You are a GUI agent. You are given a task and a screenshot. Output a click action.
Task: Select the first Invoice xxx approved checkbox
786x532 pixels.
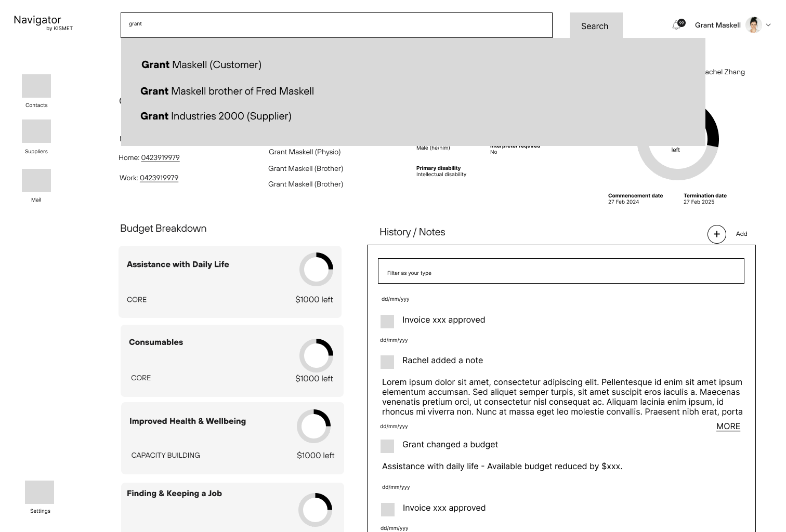pyautogui.click(x=387, y=322)
